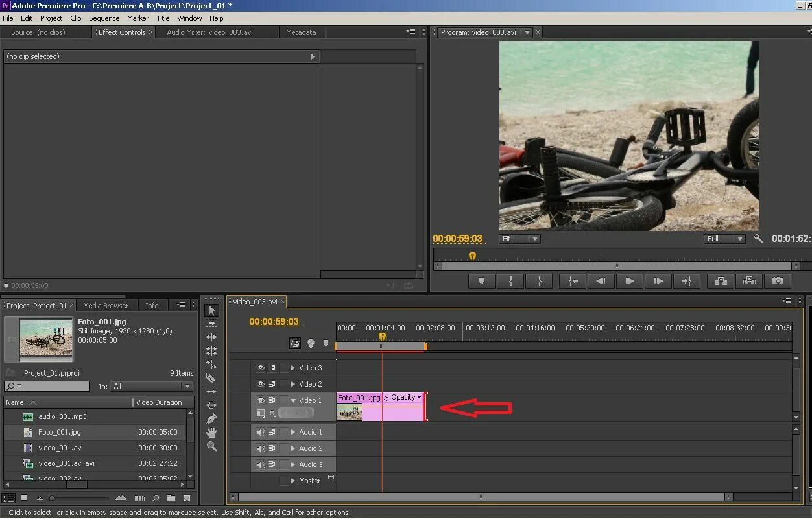Viewport: 812px width, 519px height.
Task: Switch to the Source tab
Action: (x=38, y=32)
